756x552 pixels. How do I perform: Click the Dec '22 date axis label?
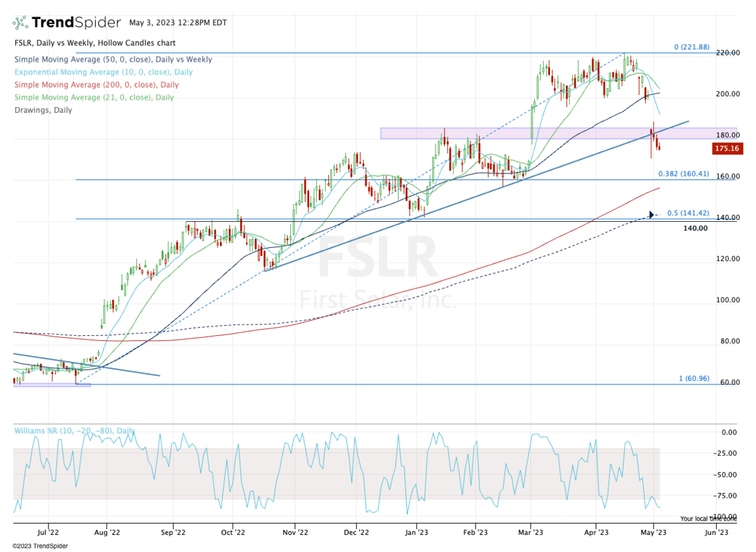click(x=356, y=532)
